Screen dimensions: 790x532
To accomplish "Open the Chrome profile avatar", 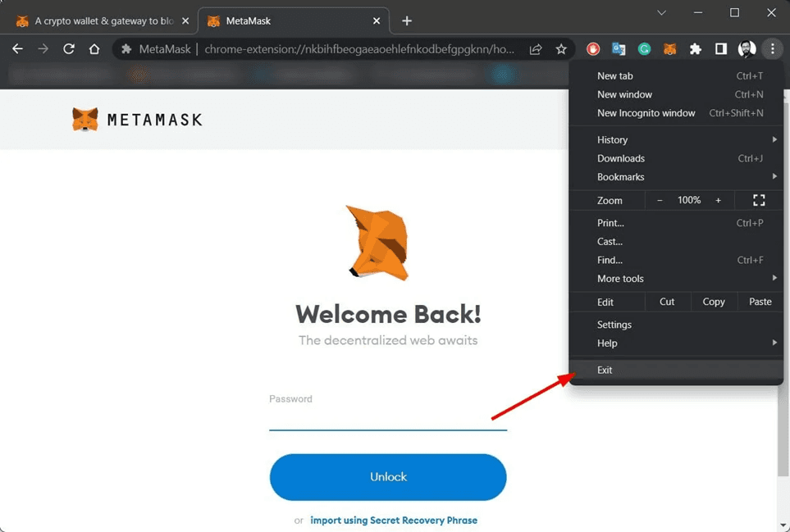I will pos(747,49).
